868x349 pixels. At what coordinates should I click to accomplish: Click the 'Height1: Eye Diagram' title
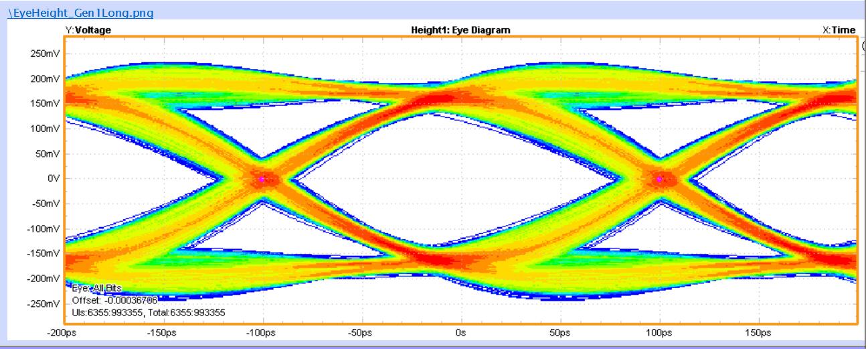pyautogui.click(x=460, y=30)
